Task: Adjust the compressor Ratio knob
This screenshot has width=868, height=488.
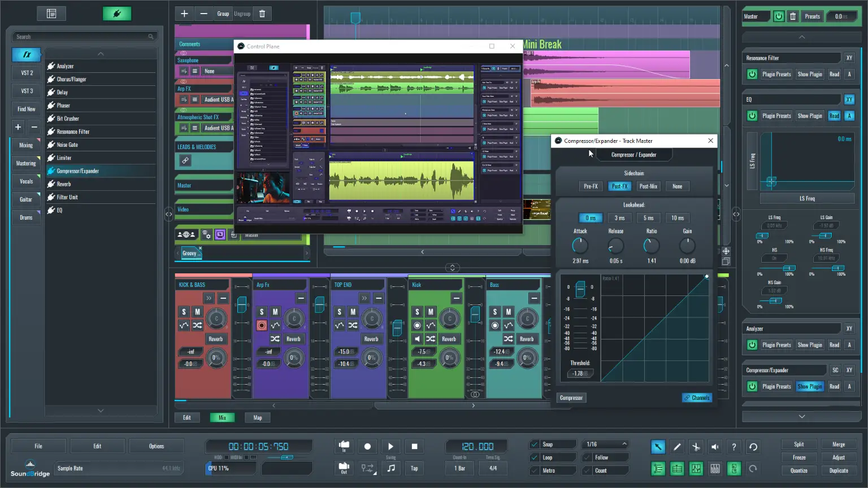Action: click(x=652, y=246)
